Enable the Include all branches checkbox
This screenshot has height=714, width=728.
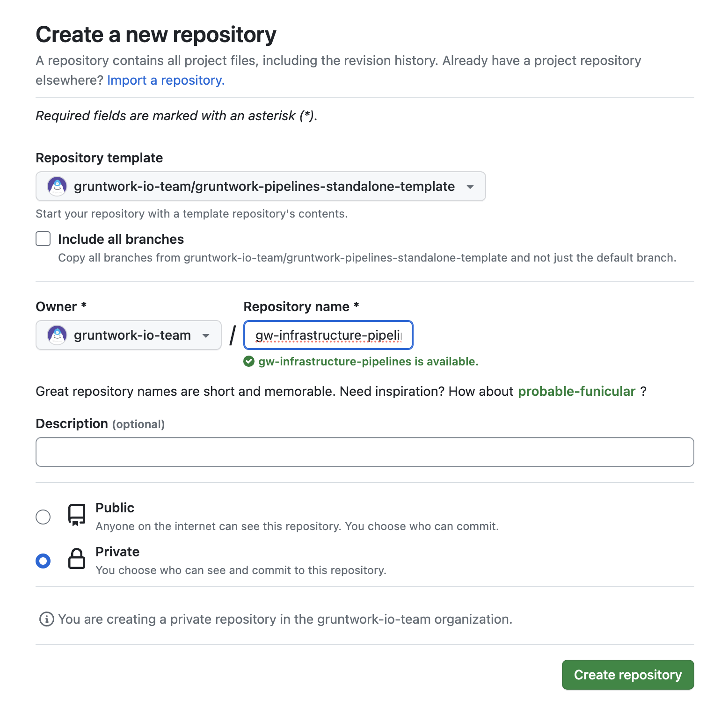click(x=43, y=239)
